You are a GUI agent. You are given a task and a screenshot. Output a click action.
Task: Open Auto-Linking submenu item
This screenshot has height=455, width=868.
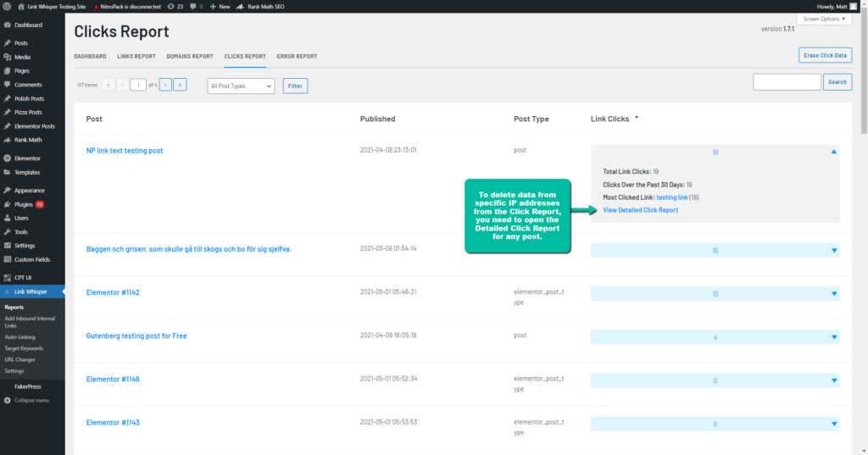pos(20,337)
